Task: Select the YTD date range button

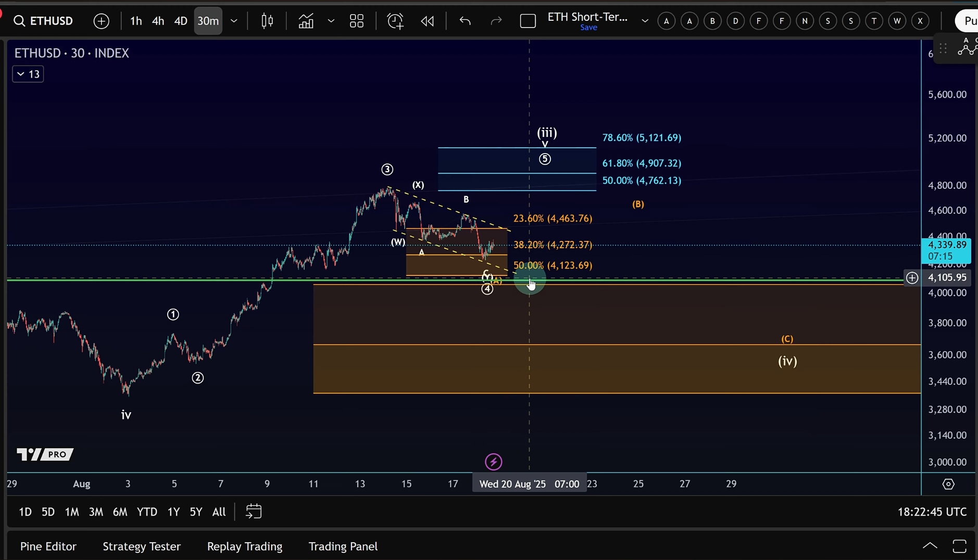Action: tap(147, 512)
